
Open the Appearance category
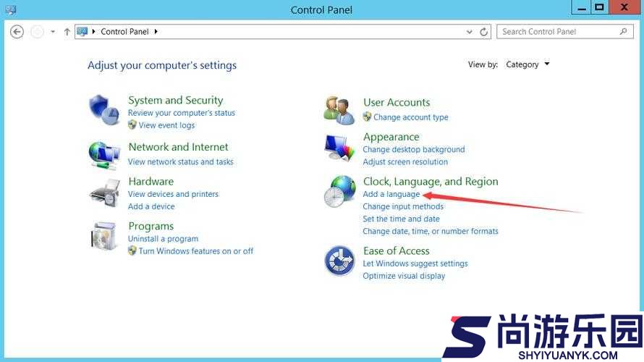(391, 136)
